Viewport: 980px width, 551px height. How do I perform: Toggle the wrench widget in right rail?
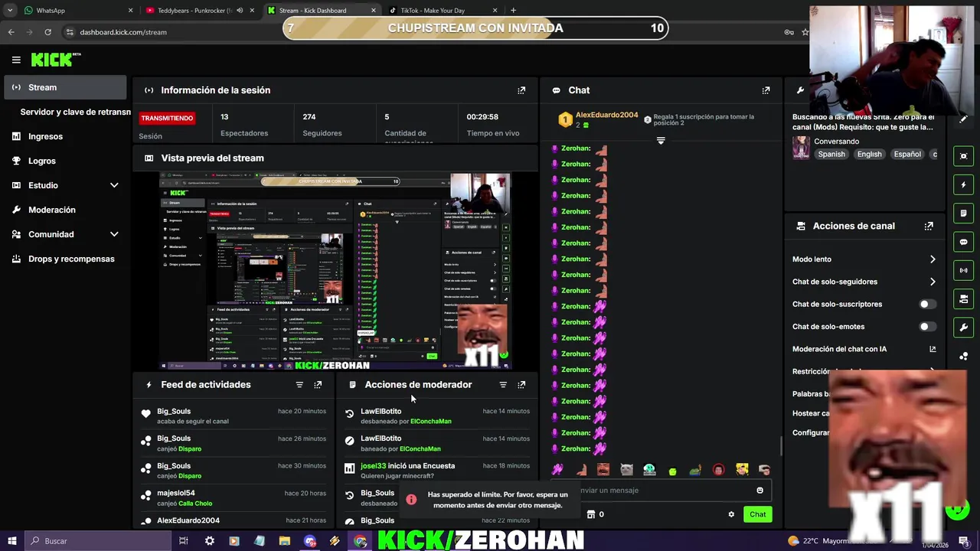pyautogui.click(x=963, y=328)
